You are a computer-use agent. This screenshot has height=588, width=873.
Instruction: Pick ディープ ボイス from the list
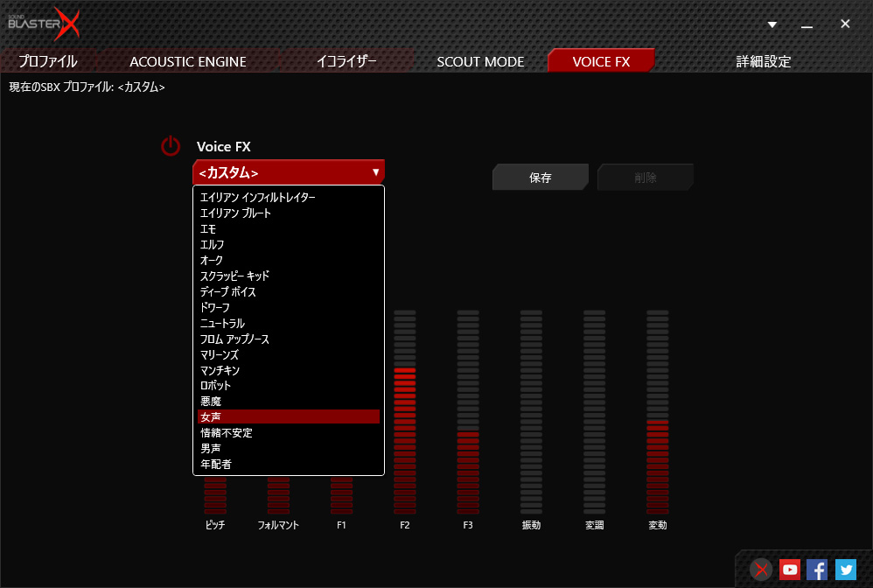289,291
